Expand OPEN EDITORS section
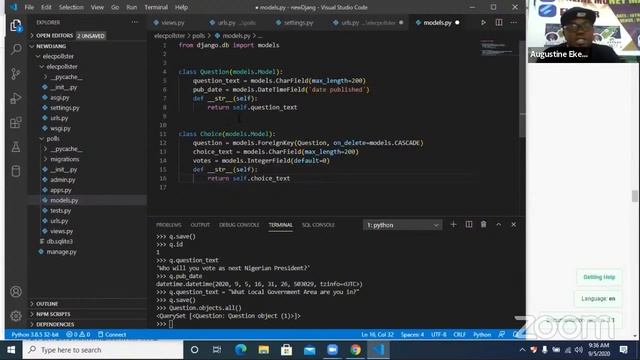 tap(54, 36)
